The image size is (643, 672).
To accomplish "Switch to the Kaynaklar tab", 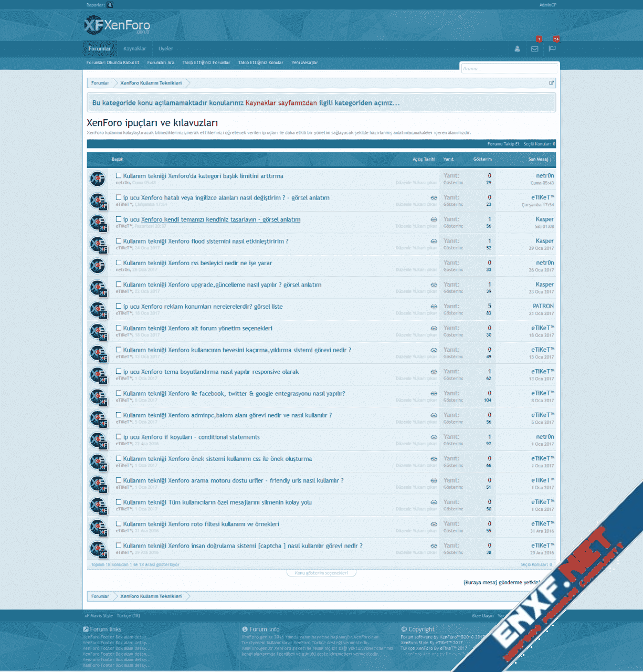I will [x=134, y=49].
